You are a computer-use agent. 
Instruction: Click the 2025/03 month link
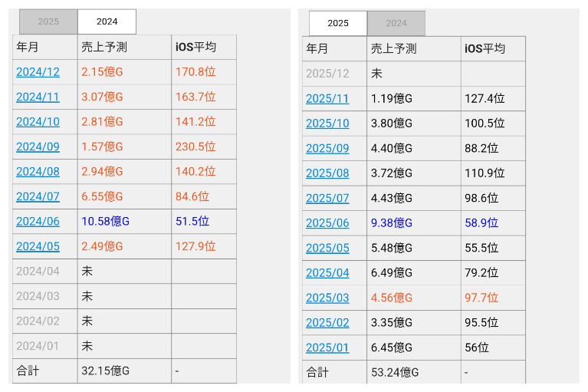tap(327, 298)
